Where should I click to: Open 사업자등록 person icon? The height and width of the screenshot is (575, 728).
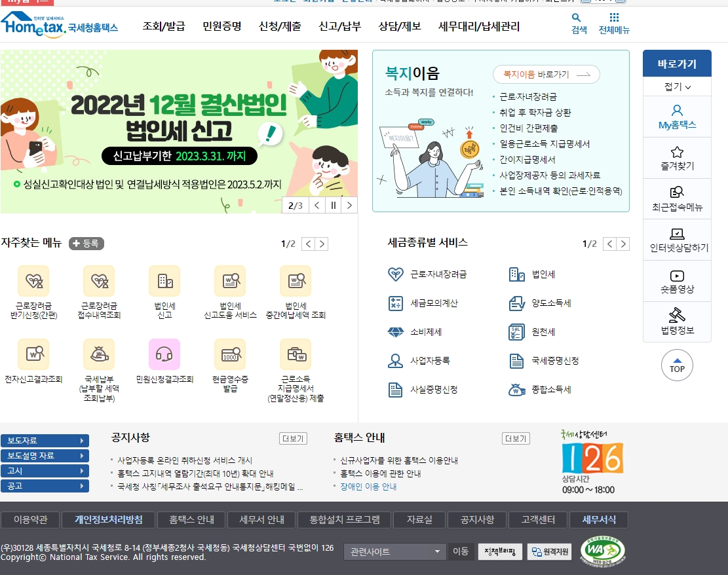pos(396,361)
